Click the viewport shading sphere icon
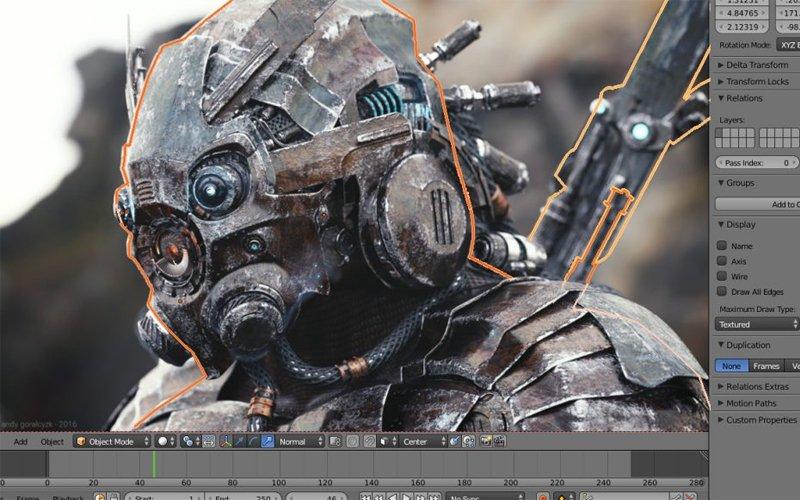Viewport: 800px width, 500px height. [163, 441]
